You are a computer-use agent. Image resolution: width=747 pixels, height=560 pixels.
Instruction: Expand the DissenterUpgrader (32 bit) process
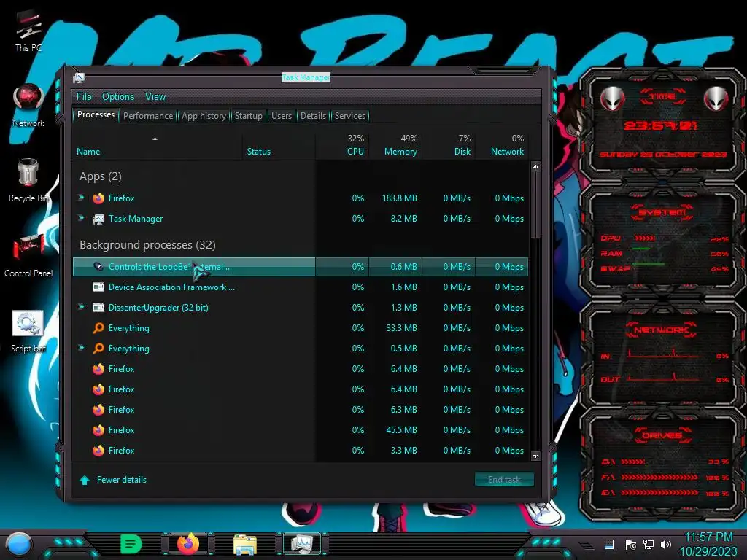click(x=81, y=307)
